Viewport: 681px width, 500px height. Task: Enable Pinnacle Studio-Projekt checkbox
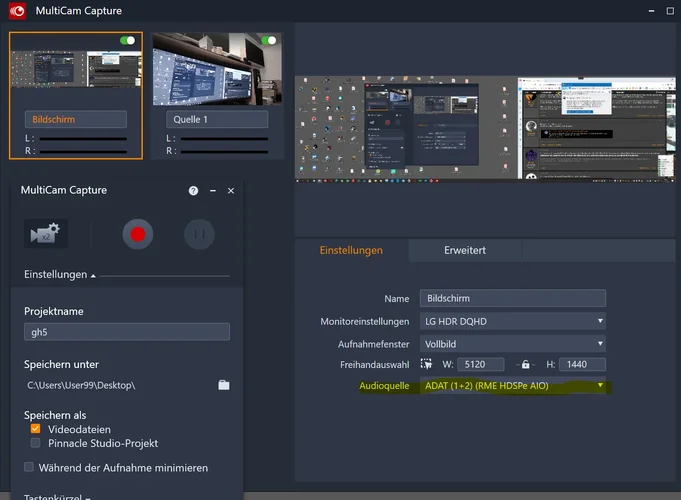point(36,443)
